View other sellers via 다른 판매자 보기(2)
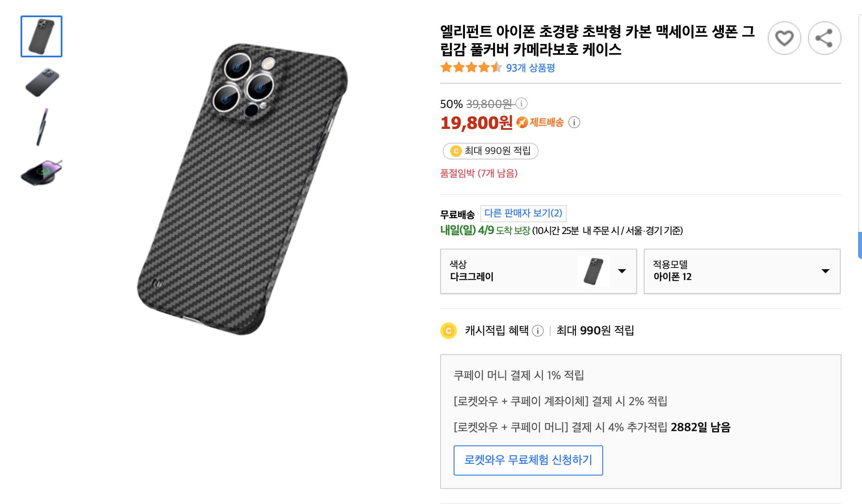 524,213
